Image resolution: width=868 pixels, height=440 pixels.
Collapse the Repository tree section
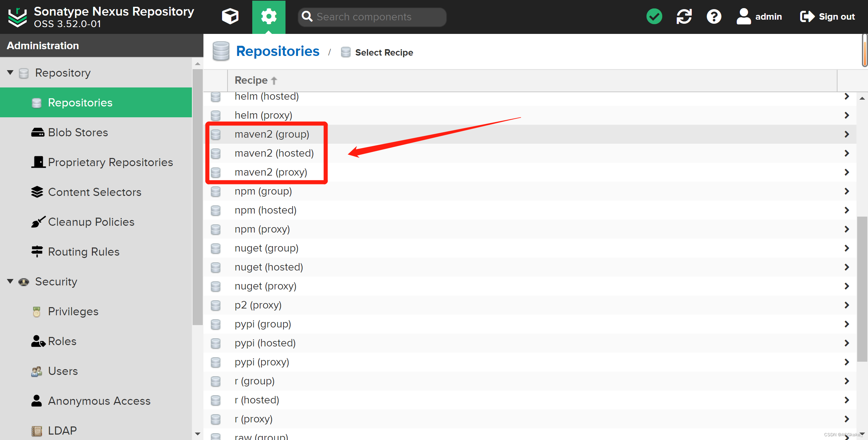click(x=10, y=73)
